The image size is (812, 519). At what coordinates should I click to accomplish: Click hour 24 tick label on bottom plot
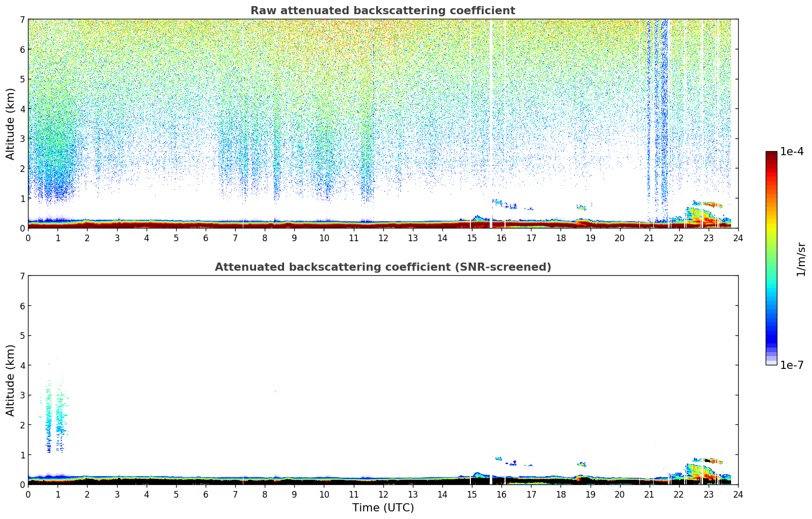coord(738,495)
